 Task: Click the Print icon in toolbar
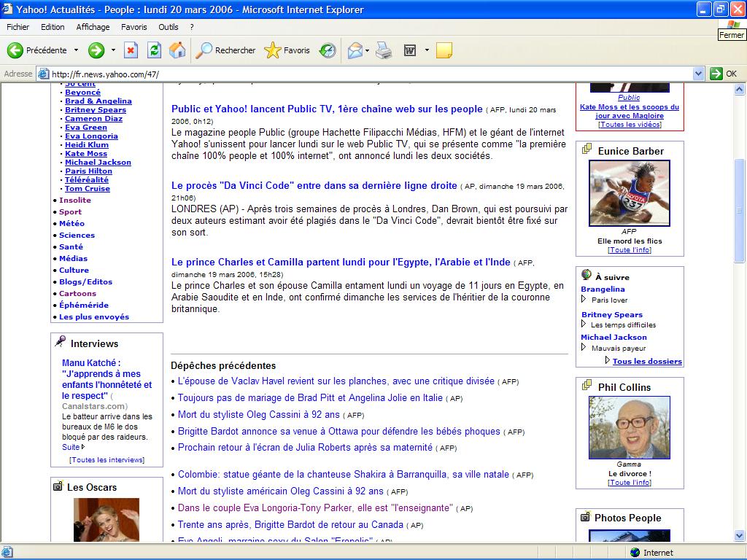click(384, 50)
